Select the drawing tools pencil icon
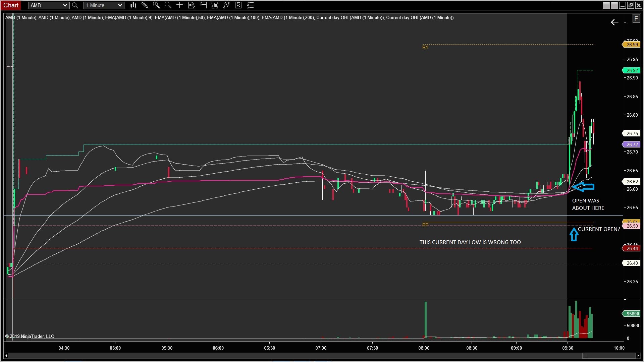The width and height of the screenshot is (644, 362). click(145, 5)
